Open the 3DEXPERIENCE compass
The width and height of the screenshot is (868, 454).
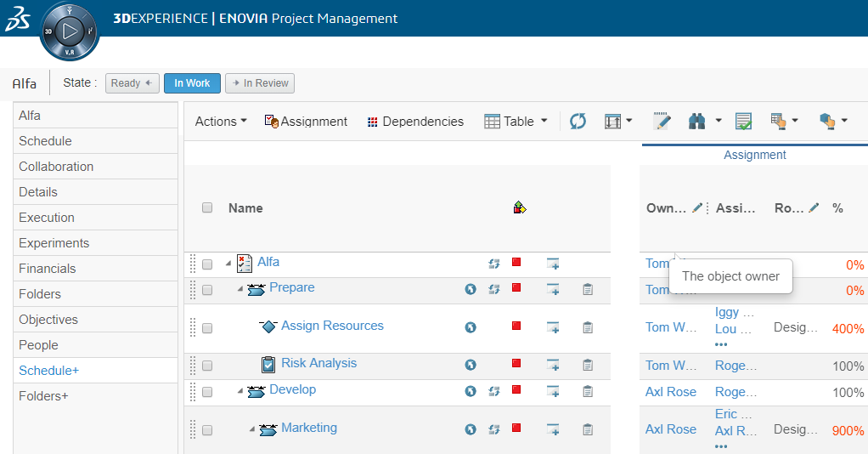70,31
